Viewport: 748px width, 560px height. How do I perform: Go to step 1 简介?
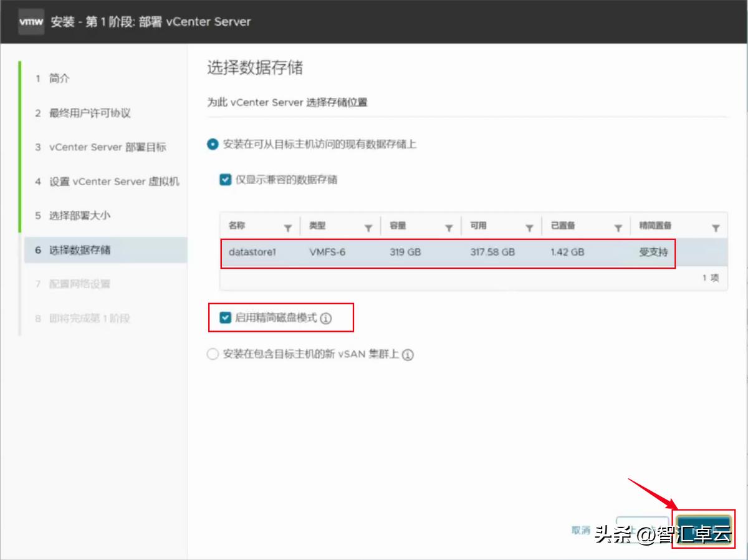point(52,79)
